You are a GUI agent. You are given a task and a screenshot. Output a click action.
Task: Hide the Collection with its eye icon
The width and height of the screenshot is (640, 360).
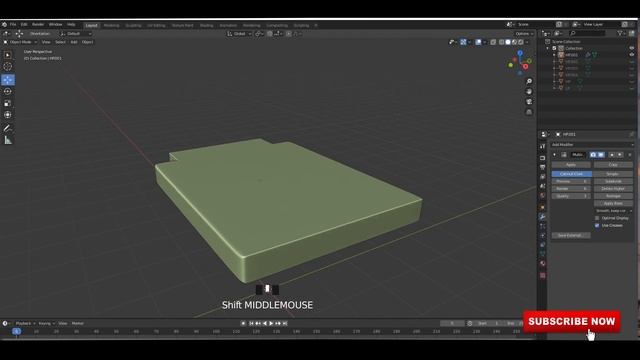(632, 48)
